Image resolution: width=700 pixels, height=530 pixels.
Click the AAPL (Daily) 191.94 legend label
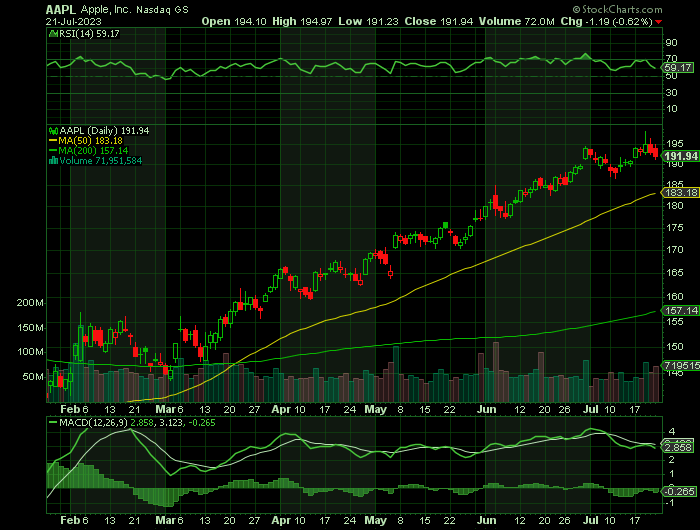point(104,131)
